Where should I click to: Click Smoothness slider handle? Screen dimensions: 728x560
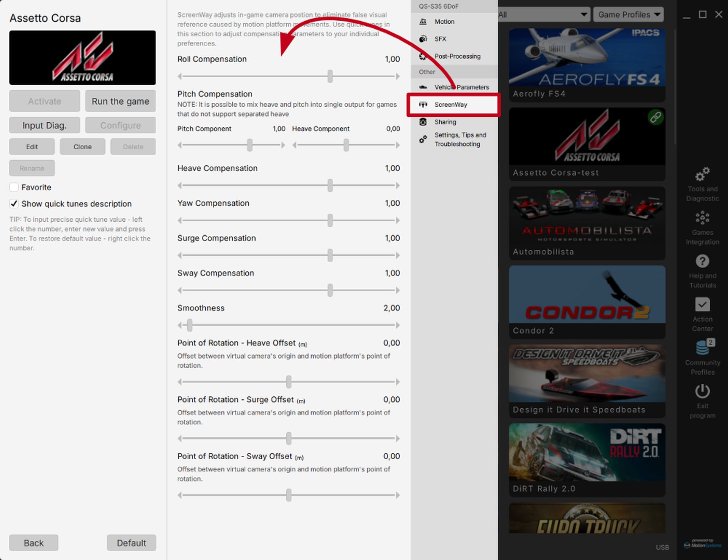pos(190,325)
